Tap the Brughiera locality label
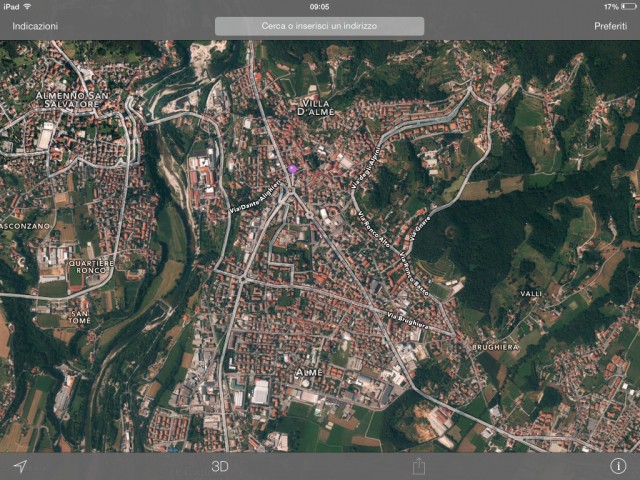The image size is (640, 480). (x=495, y=346)
